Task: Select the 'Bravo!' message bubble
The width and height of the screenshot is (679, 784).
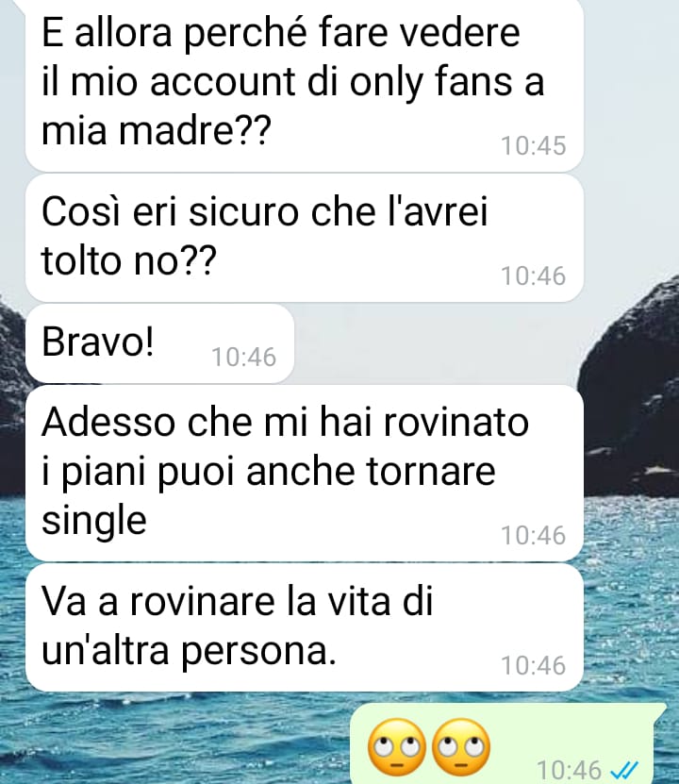Action: [159, 343]
